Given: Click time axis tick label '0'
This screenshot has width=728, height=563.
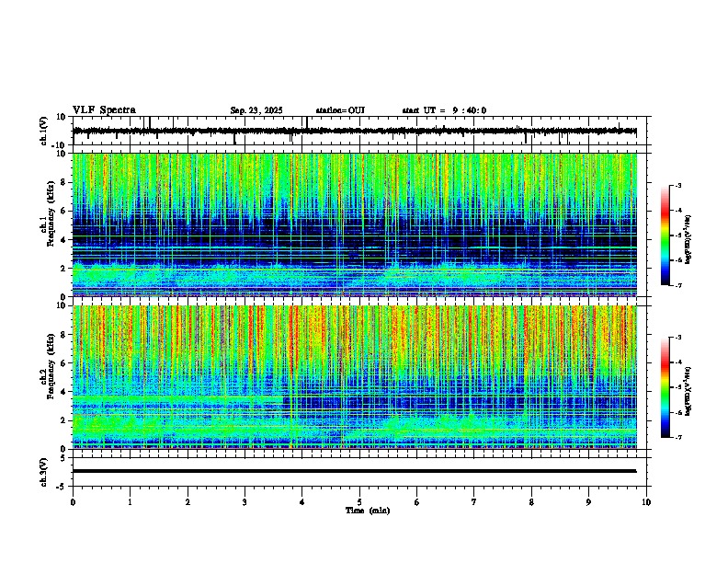Looking at the screenshot, I should pos(73,502).
